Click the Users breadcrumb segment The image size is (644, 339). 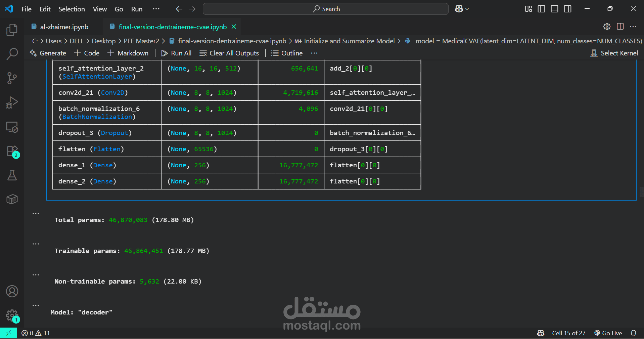(54, 41)
